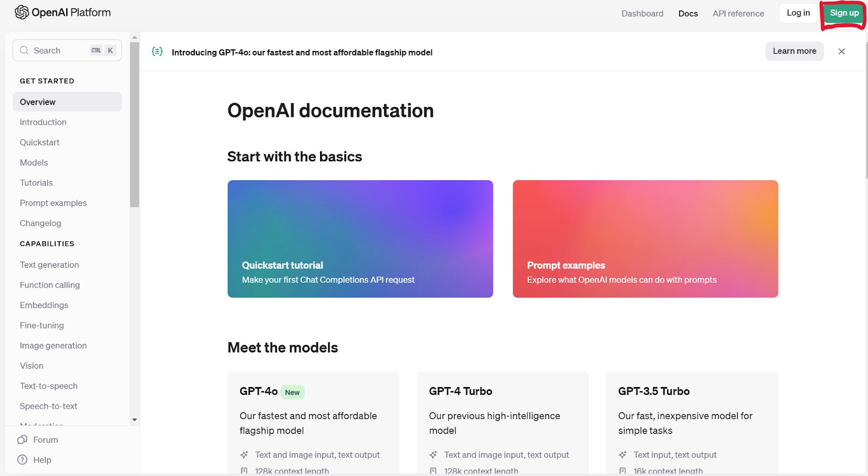Dismiss the GPT-4o announcement banner
The image size is (868, 476).
coord(841,52)
